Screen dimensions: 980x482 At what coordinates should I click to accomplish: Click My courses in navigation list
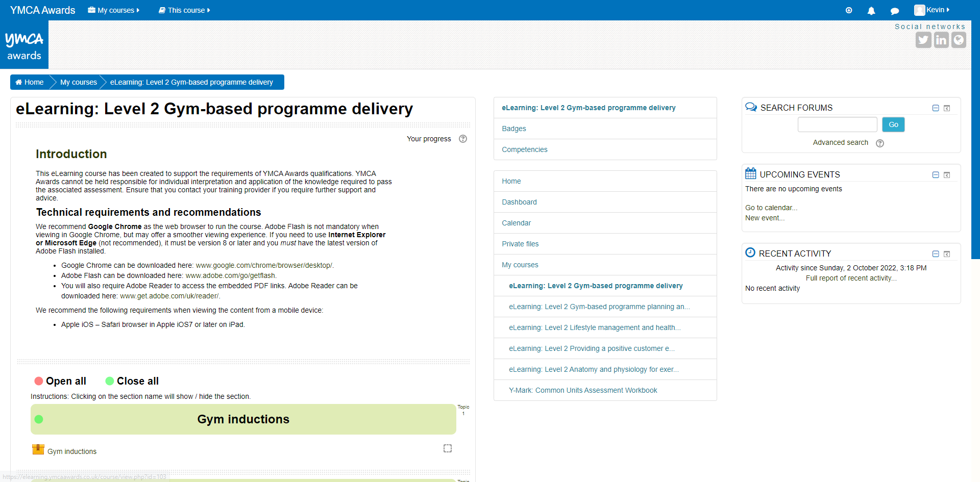tap(520, 265)
